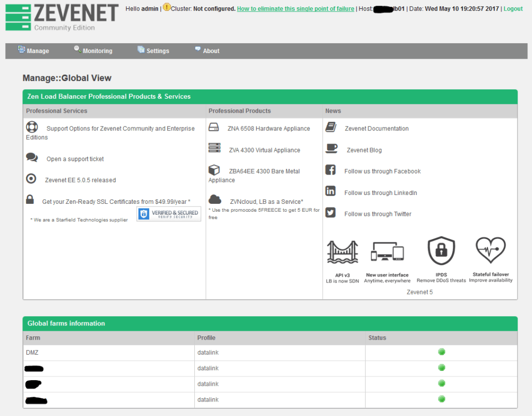This screenshot has width=532, height=416.
Task: Click the Zevenet logo in the header
Action: (x=62, y=17)
